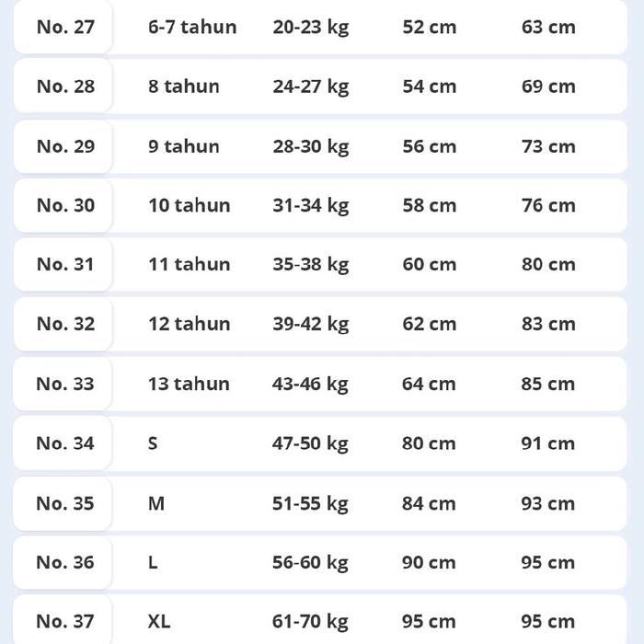Select the No. 35 size label
Image resolution: width=644 pixels, height=644 pixels.
pos(65,503)
